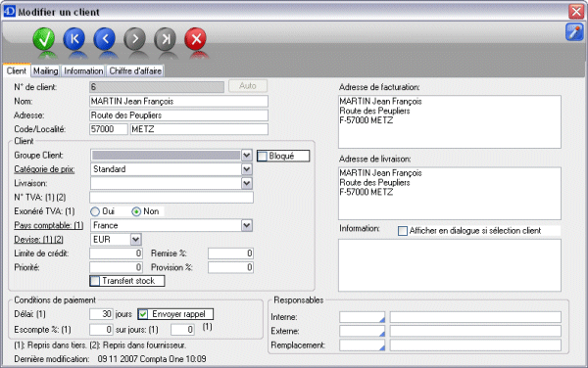Open the Livraison dropdown
Viewport: 588px width, 368px height.
[x=246, y=183]
